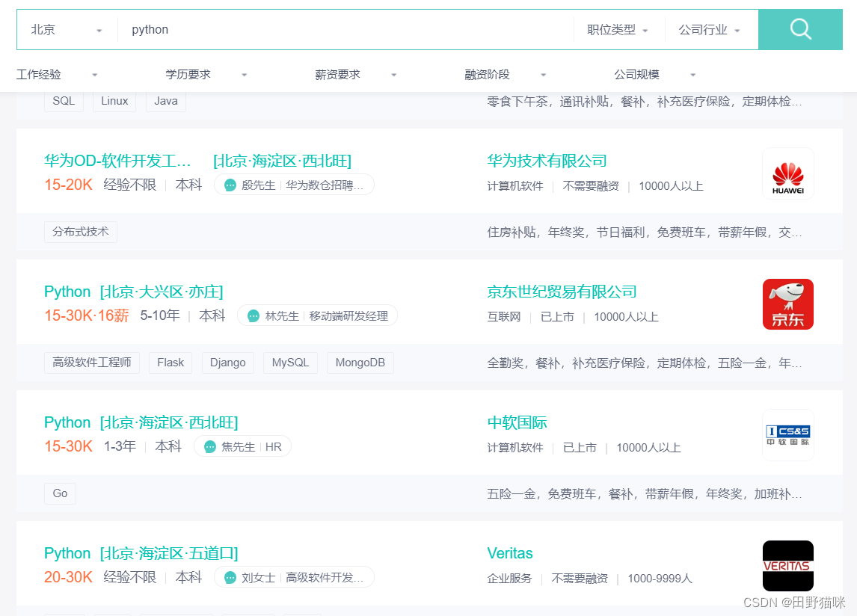Click 互联网 industry text for 京东
857x616 pixels.
point(504,316)
